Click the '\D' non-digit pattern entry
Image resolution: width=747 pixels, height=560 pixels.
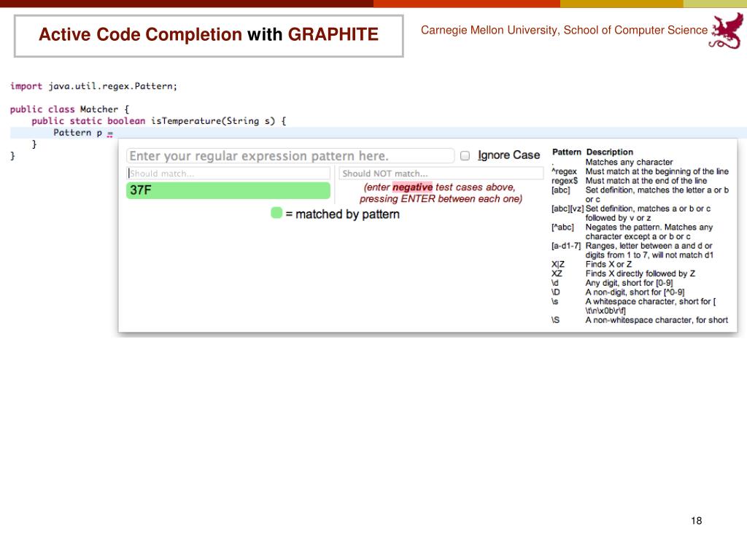(x=555, y=292)
